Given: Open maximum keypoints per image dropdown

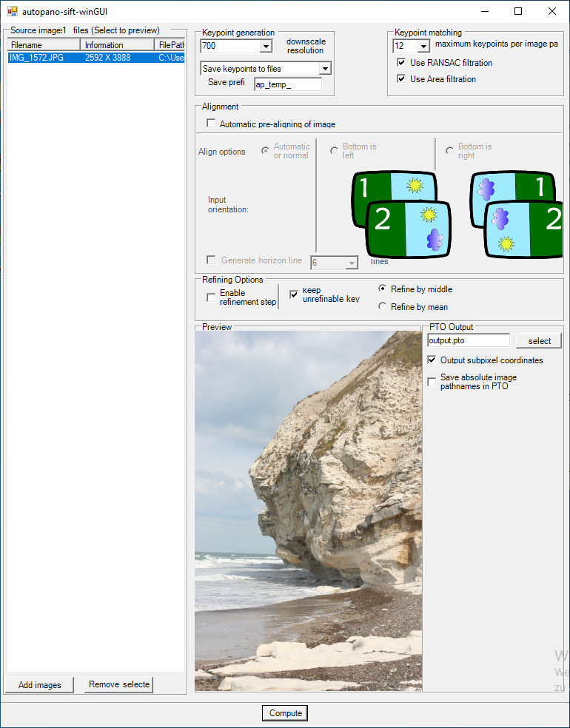Looking at the screenshot, I should [x=423, y=47].
